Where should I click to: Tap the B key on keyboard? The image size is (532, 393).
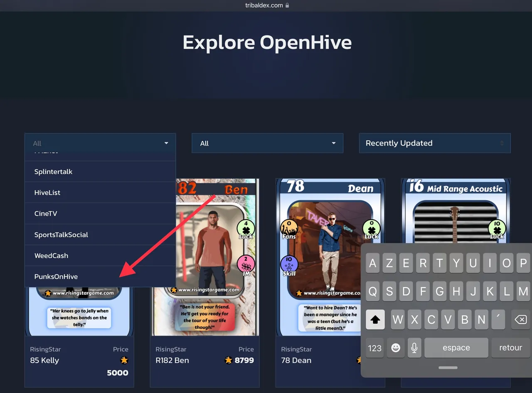[465, 319]
